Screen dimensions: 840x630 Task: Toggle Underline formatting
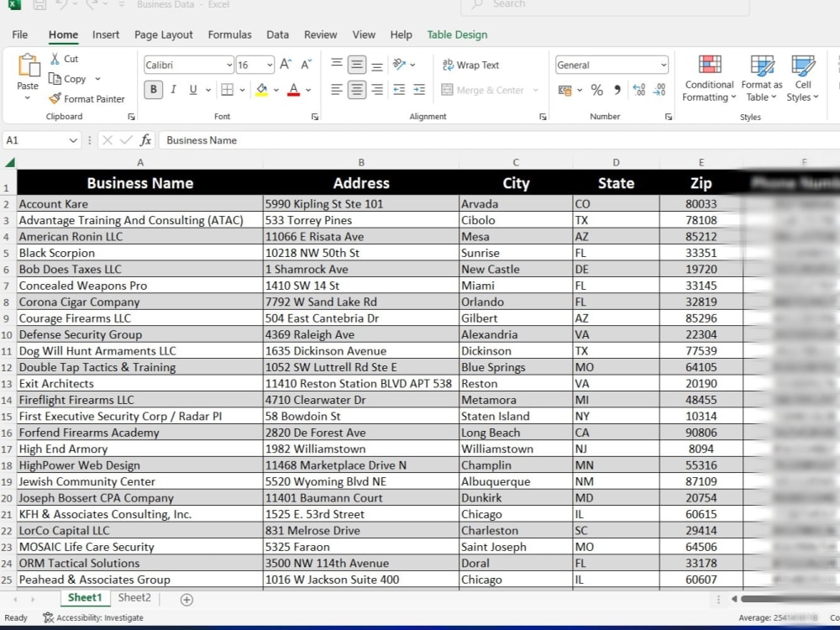point(193,90)
